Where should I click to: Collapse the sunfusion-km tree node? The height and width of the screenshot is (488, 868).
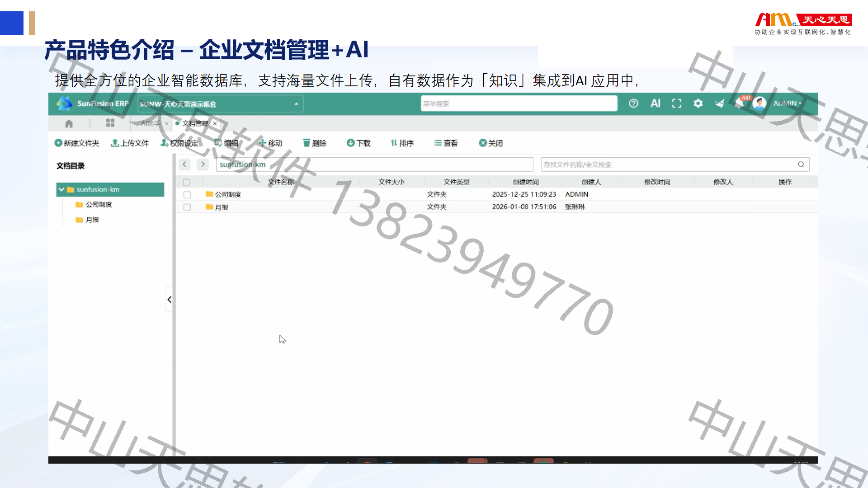pos(61,189)
